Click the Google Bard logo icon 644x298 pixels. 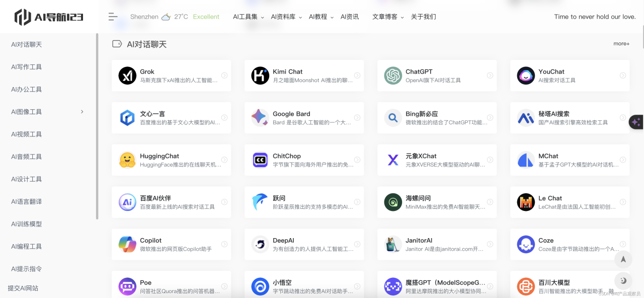(260, 118)
